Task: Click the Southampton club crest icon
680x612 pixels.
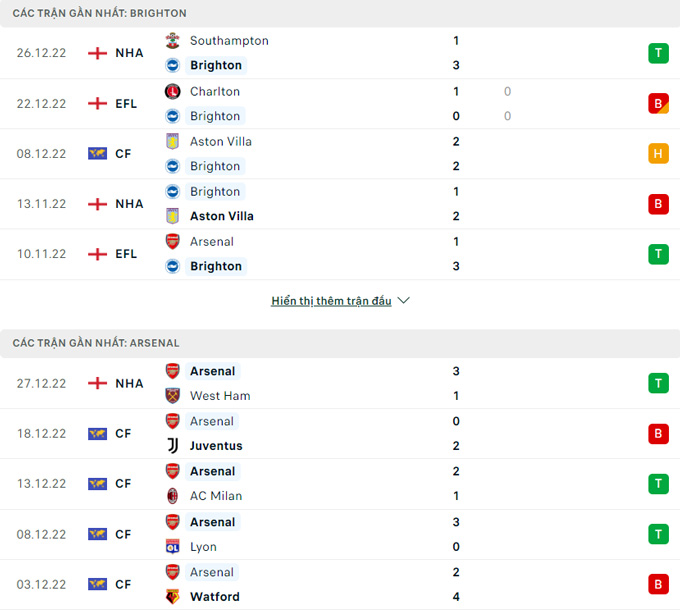Action: pos(173,41)
